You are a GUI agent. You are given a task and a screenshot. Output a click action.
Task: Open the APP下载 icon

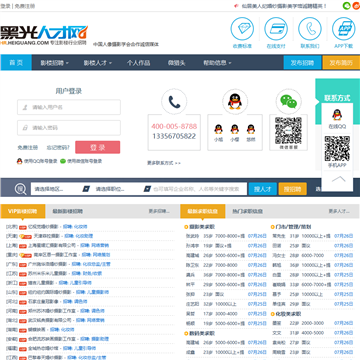point(344,29)
